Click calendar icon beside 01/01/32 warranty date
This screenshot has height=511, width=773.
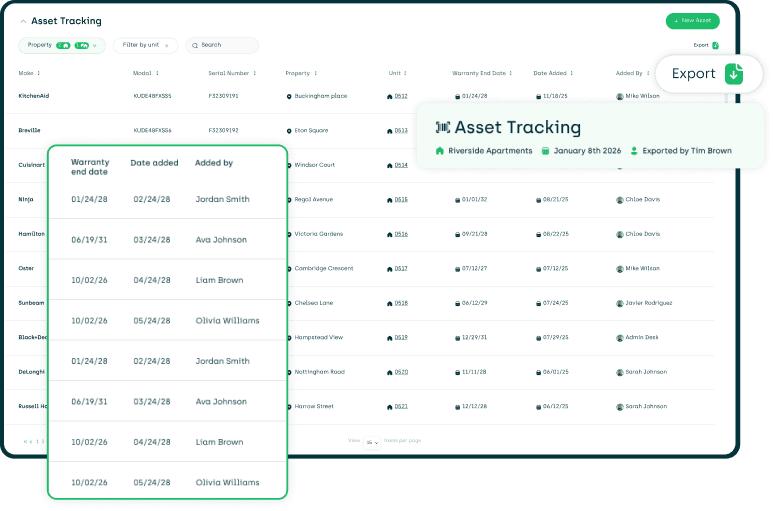[x=457, y=200]
